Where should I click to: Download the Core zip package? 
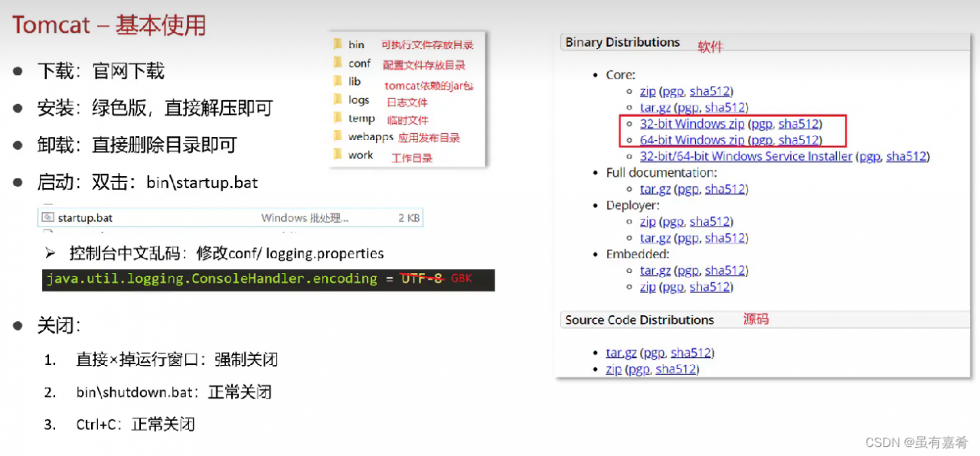click(x=648, y=91)
